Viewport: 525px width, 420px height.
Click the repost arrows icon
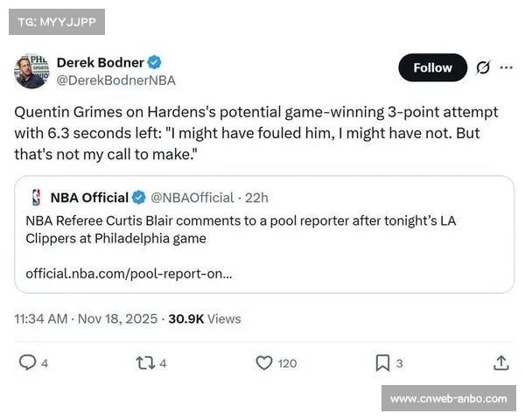pos(146,362)
